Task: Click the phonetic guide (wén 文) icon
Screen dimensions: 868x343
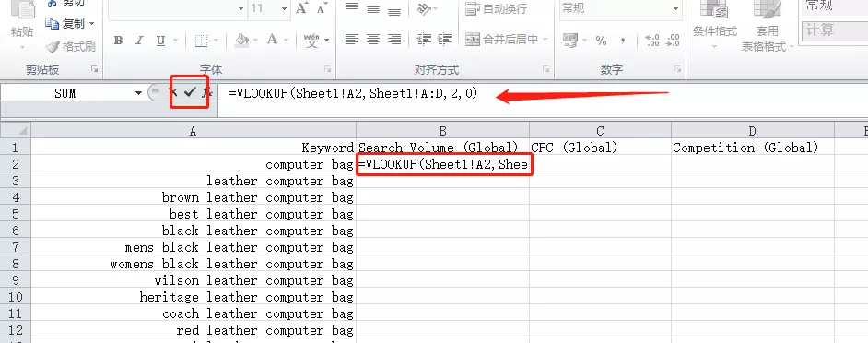Action: coord(311,40)
